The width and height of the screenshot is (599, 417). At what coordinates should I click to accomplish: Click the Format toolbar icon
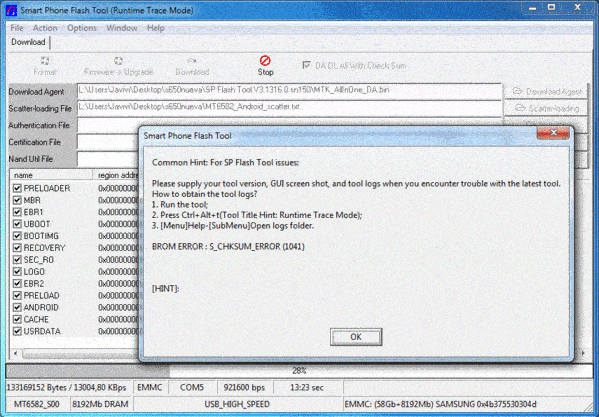(45, 61)
